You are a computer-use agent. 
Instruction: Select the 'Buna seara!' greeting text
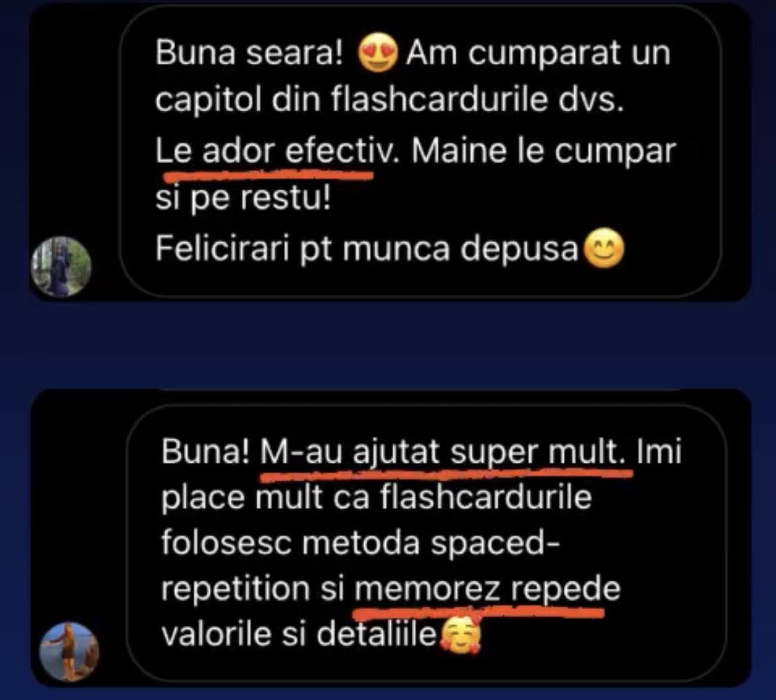pos(249,52)
